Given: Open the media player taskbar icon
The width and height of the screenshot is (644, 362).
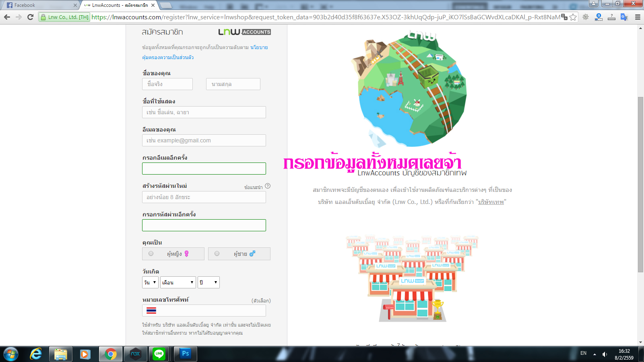Looking at the screenshot, I should click(x=85, y=354).
